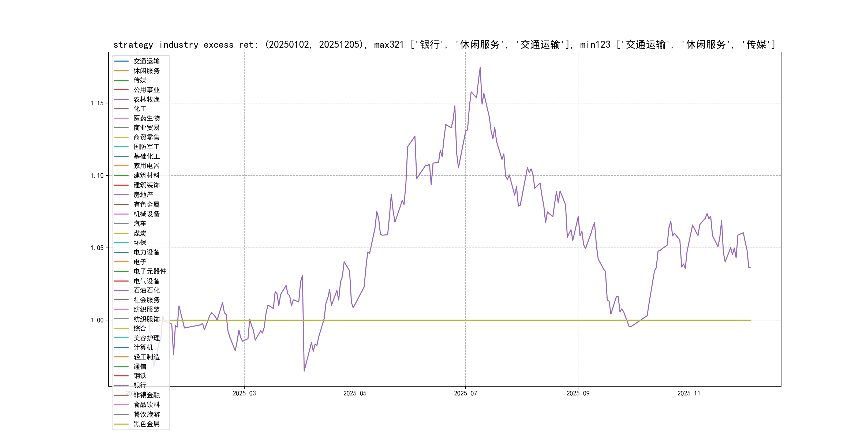This screenshot has width=868, height=434.
Task: Click the 2025-07 x-axis tick label
Action: point(465,393)
